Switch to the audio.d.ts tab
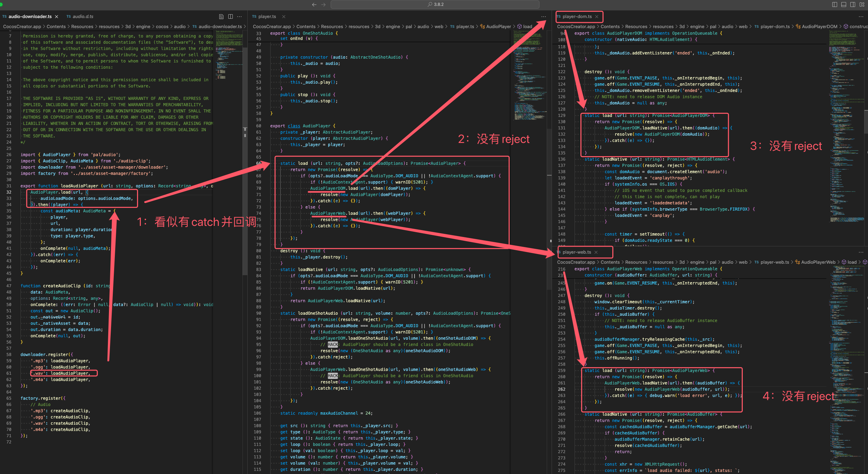The width and height of the screenshot is (868, 474). pyautogui.click(x=83, y=17)
